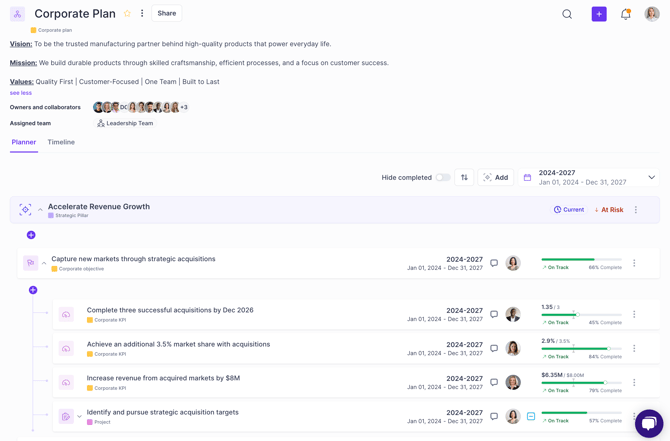The width and height of the screenshot is (670, 441).
Task: Click the 57% Complete progress bar
Action: [582, 413]
